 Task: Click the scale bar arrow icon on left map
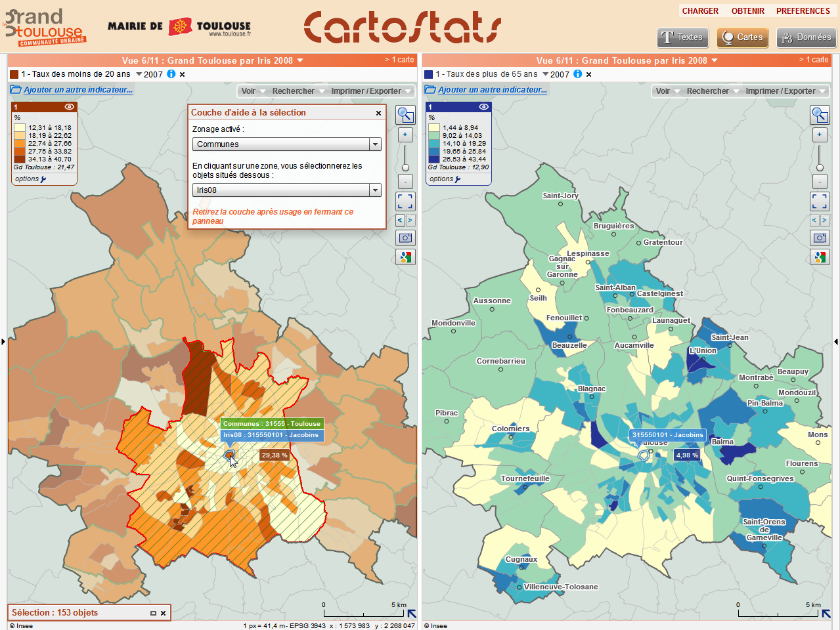coord(412,614)
